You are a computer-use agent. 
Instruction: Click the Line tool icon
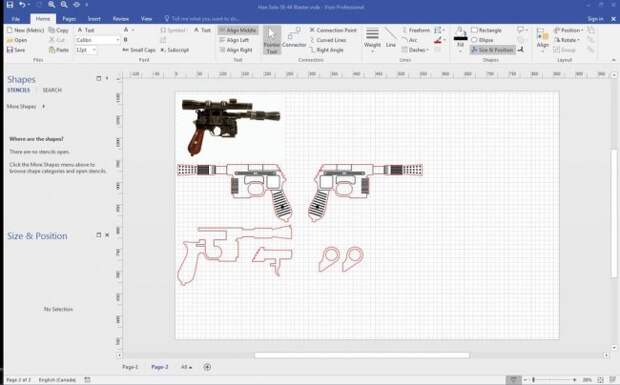pos(391,38)
